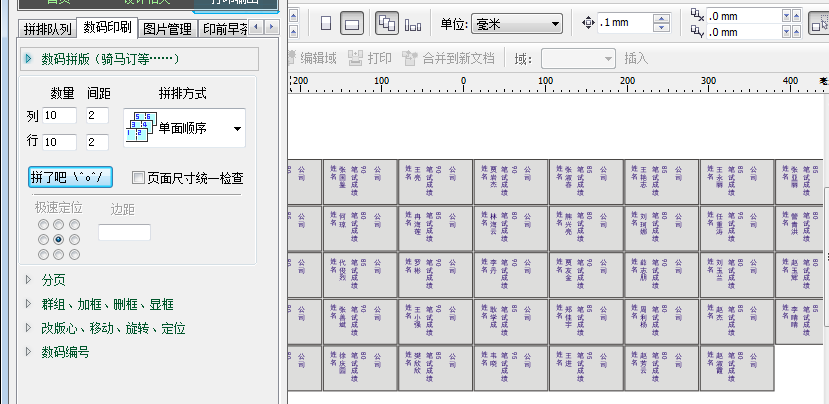Increase nudge offset value

tap(661, 19)
